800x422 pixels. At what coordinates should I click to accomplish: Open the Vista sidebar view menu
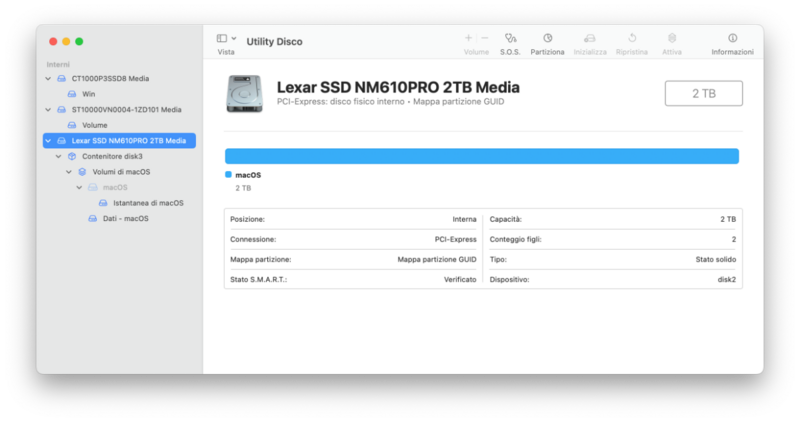coord(227,44)
